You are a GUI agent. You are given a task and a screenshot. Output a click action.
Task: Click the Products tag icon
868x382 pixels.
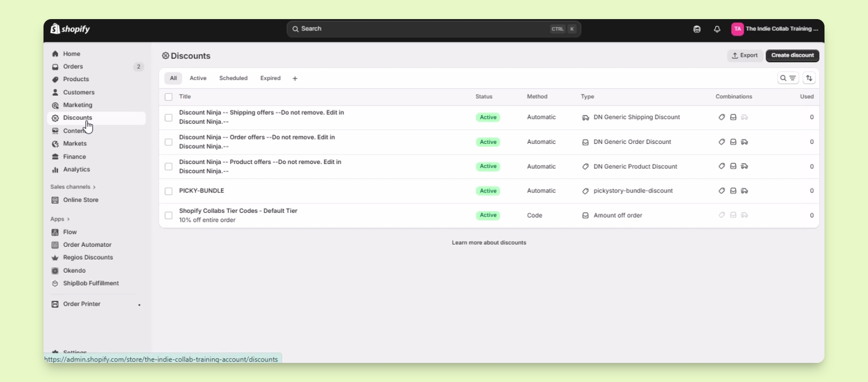pos(55,80)
